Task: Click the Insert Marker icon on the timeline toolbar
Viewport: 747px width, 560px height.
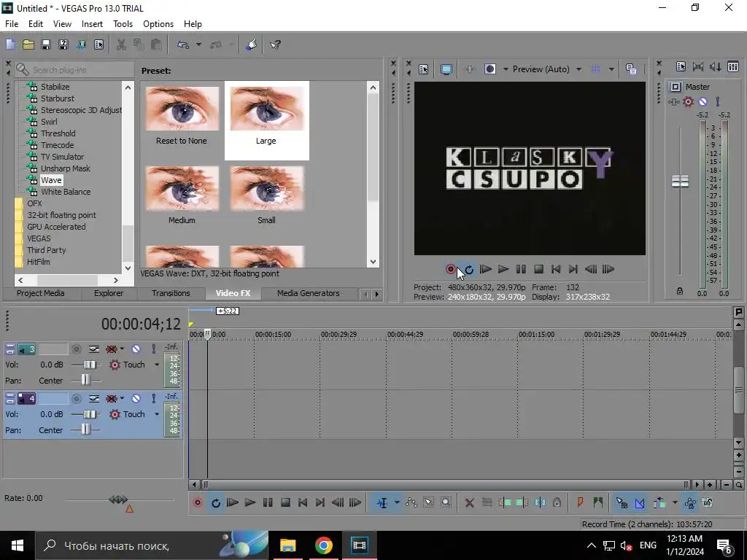Action: (580, 502)
